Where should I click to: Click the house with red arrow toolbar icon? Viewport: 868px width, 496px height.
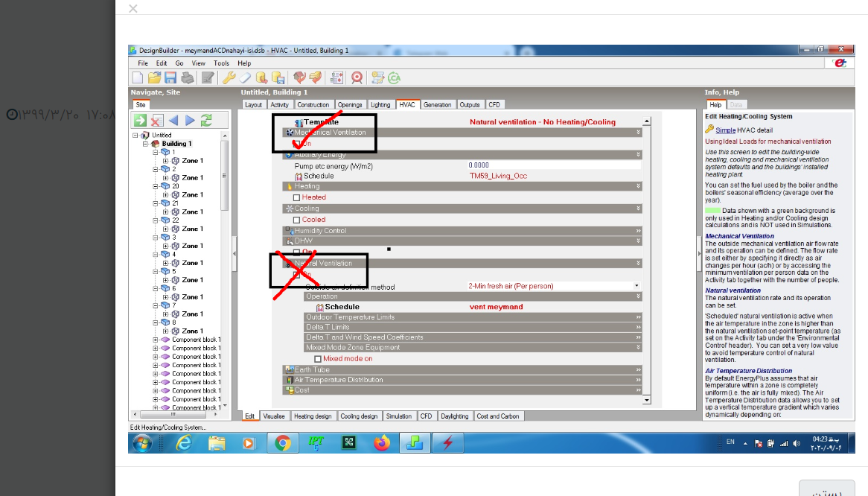click(299, 78)
